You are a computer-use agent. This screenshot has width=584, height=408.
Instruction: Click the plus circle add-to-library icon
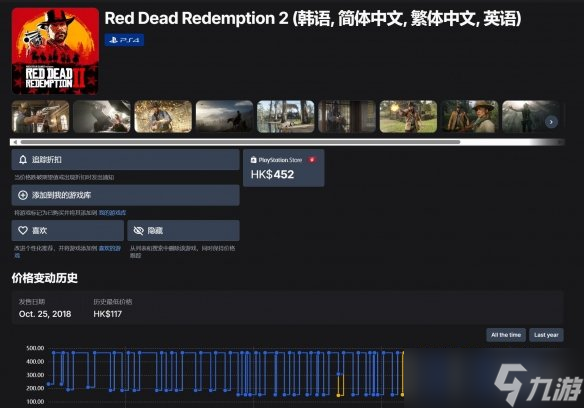point(23,195)
